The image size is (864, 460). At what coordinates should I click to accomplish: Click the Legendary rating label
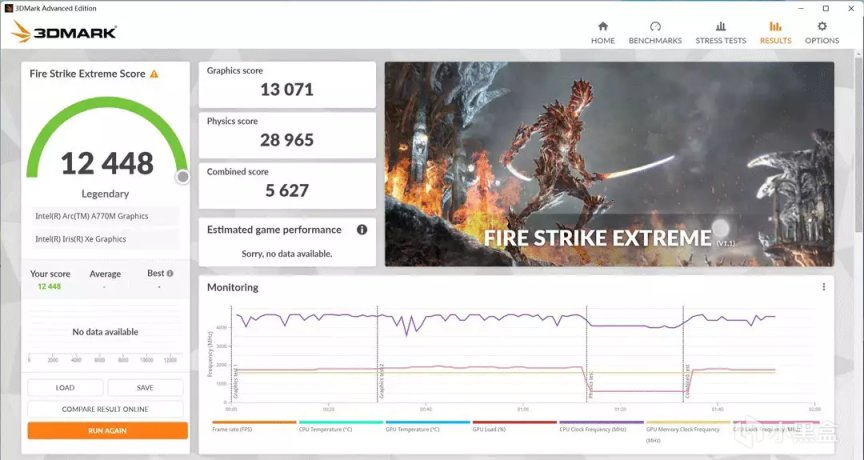pyautogui.click(x=105, y=194)
